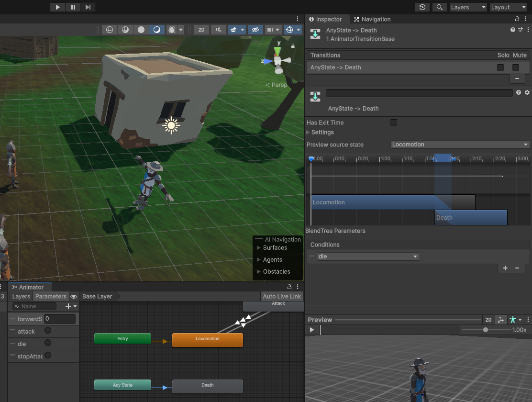Toggle Animator parameters eye visibility icon
Viewport: 532px width, 402px height.
click(74, 297)
